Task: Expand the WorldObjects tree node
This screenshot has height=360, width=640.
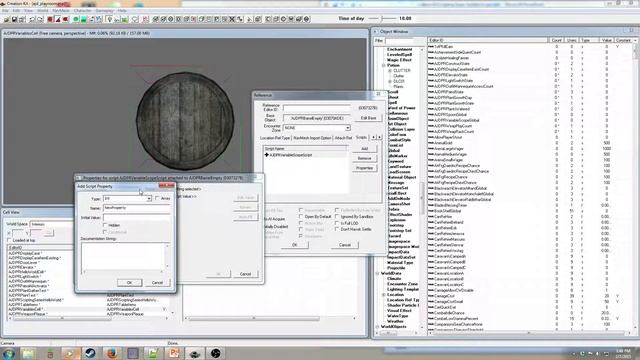Action: click(378, 327)
